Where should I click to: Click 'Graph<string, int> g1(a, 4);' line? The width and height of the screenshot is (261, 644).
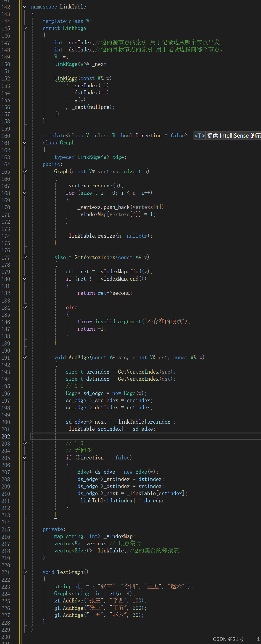[94, 594]
